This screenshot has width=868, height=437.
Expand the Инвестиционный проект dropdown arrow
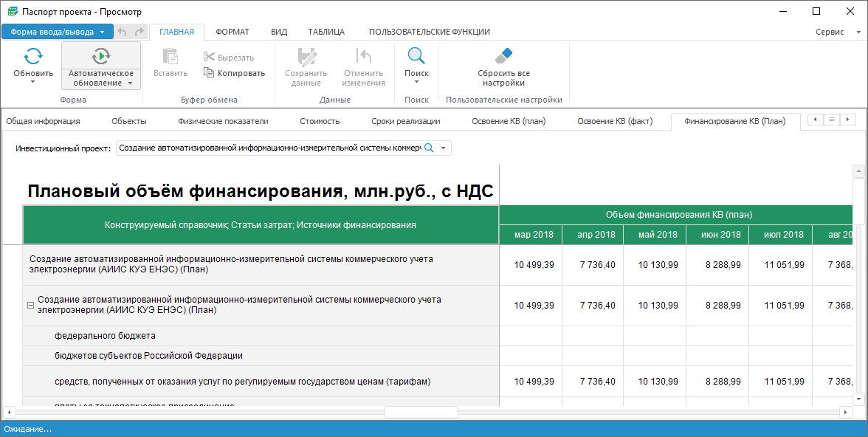tap(443, 148)
